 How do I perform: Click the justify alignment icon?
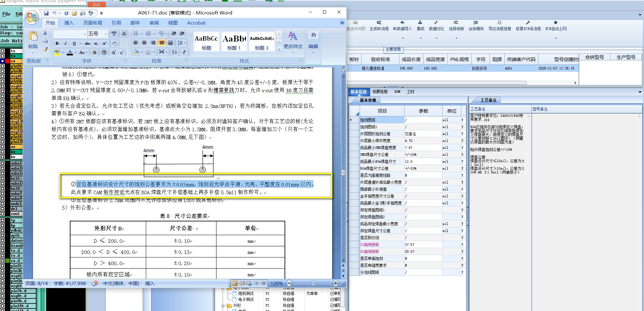click(x=162, y=43)
